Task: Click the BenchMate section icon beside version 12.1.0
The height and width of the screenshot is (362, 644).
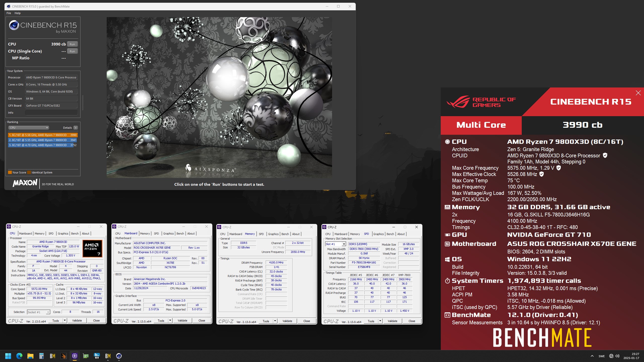Action: [447, 315]
